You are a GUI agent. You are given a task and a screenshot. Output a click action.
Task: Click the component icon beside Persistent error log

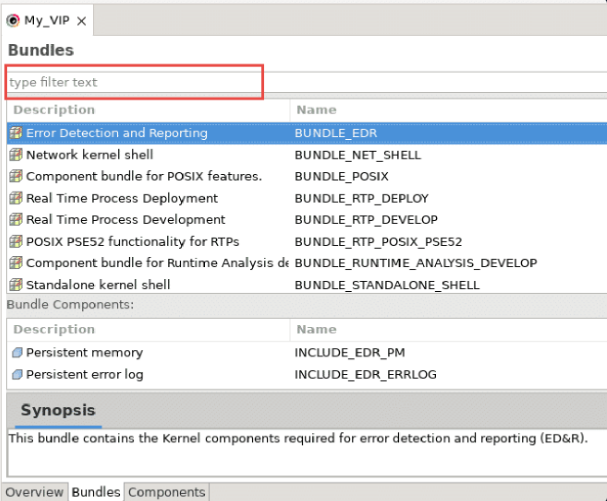(x=17, y=374)
